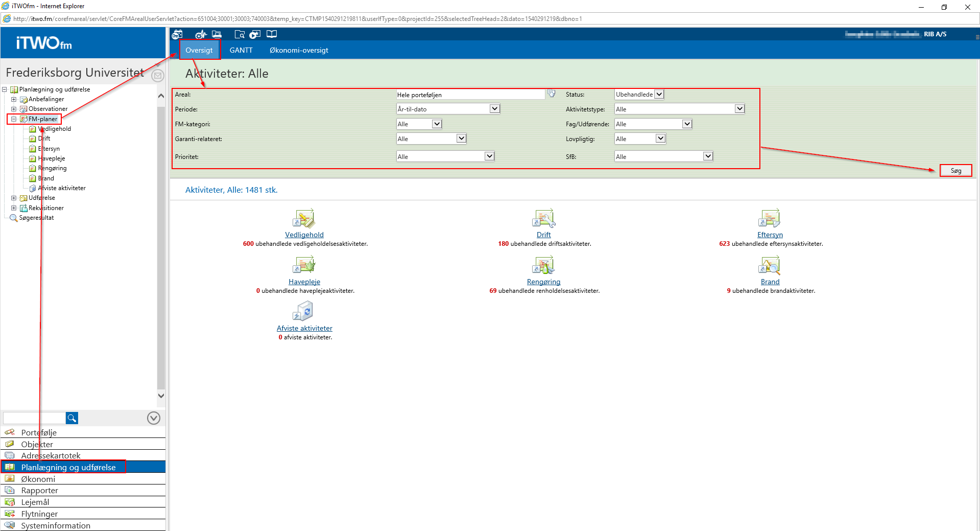Click the folder search icon in top toolbar

pos(239,34)
